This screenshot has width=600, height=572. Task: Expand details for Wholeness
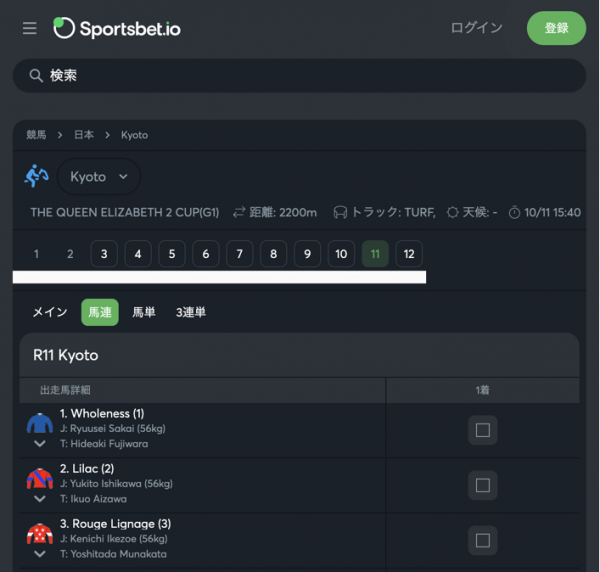(40, 444)
